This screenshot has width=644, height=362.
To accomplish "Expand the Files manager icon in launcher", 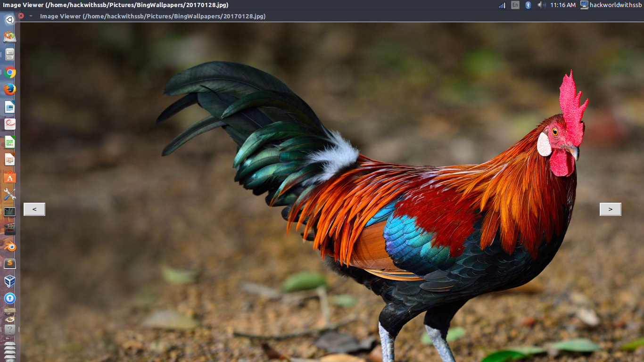I will click(9, 54).
